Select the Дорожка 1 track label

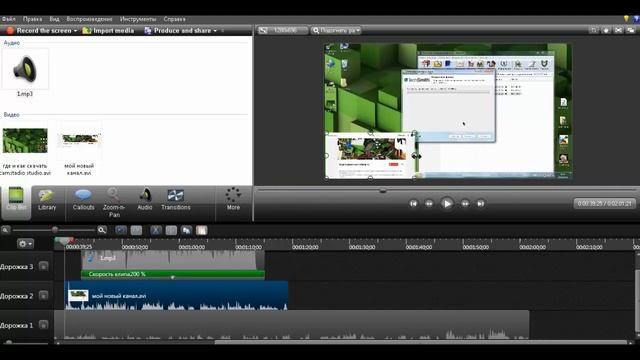pos(17,325)
